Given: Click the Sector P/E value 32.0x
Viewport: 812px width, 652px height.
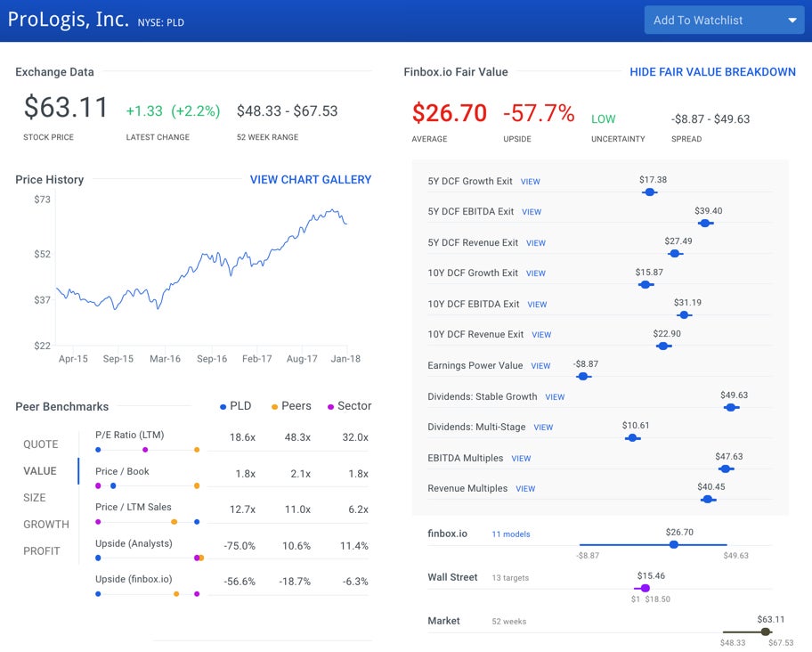Looking at the screenshot, I should tap(355, 437).
